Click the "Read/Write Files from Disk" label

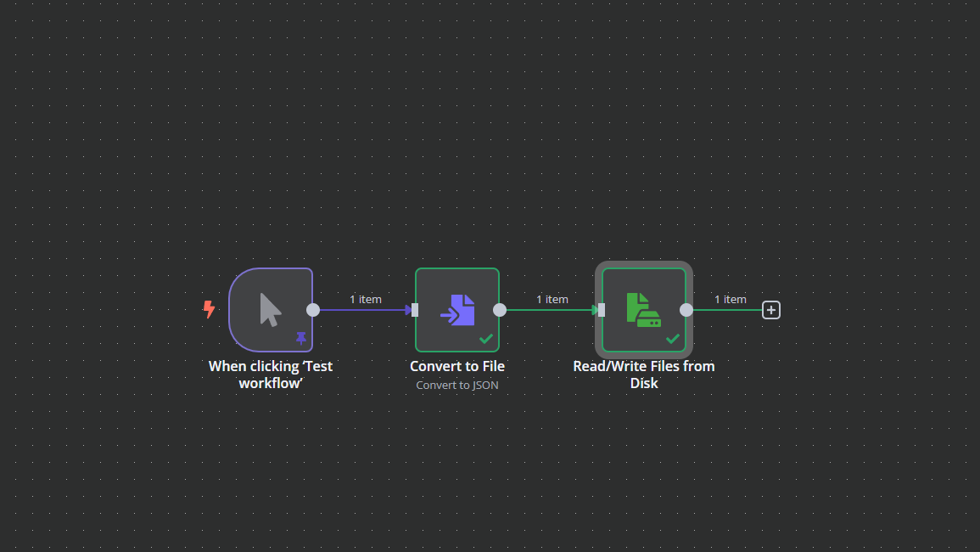pyautogui.click(x=644, y=375)
